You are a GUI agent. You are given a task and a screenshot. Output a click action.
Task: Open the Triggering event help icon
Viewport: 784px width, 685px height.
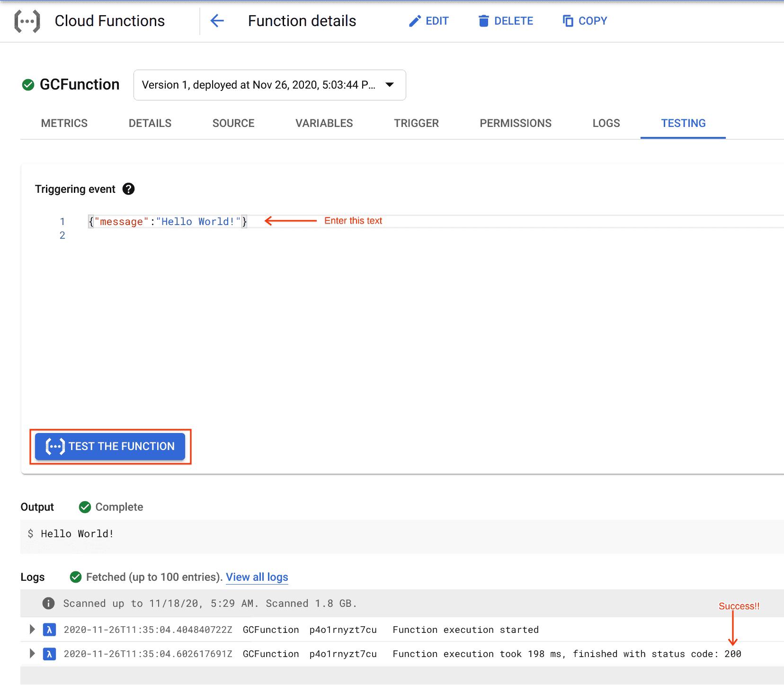[128, 189]
